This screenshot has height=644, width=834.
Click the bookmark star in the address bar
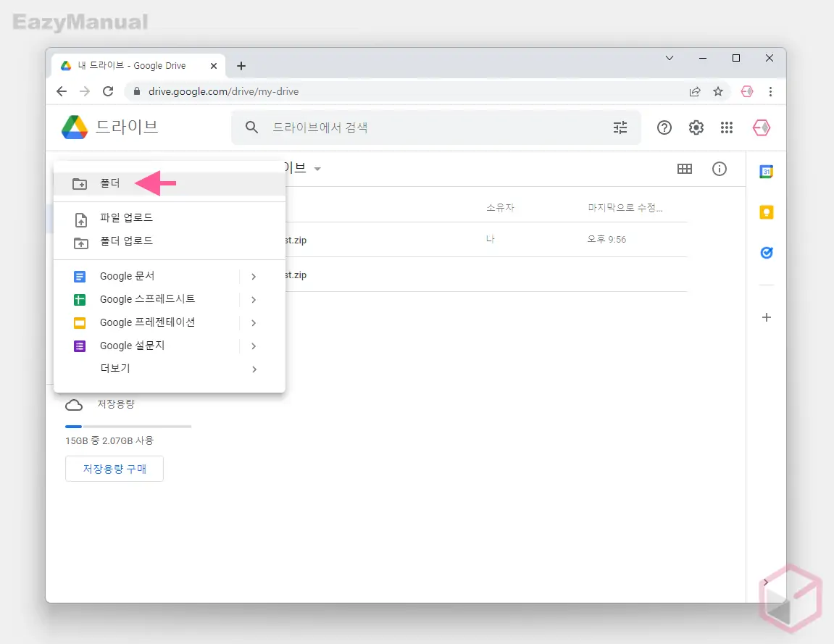point(717,91)
